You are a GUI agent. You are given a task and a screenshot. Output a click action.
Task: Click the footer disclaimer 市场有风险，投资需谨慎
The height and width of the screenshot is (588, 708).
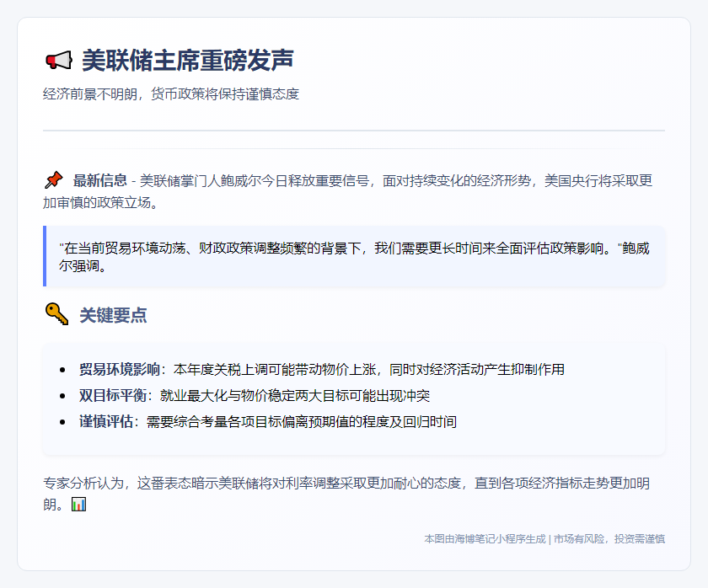pyautogui.click(x=609, y=538)
